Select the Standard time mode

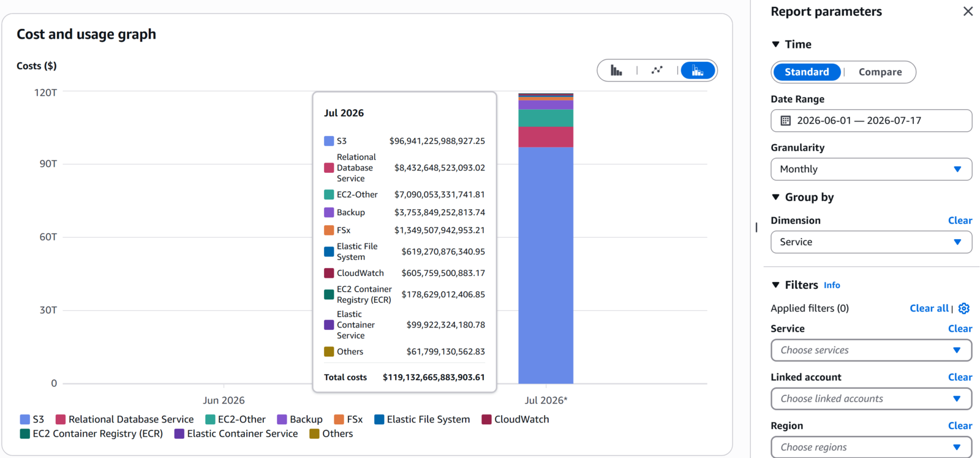click(807, 72)
